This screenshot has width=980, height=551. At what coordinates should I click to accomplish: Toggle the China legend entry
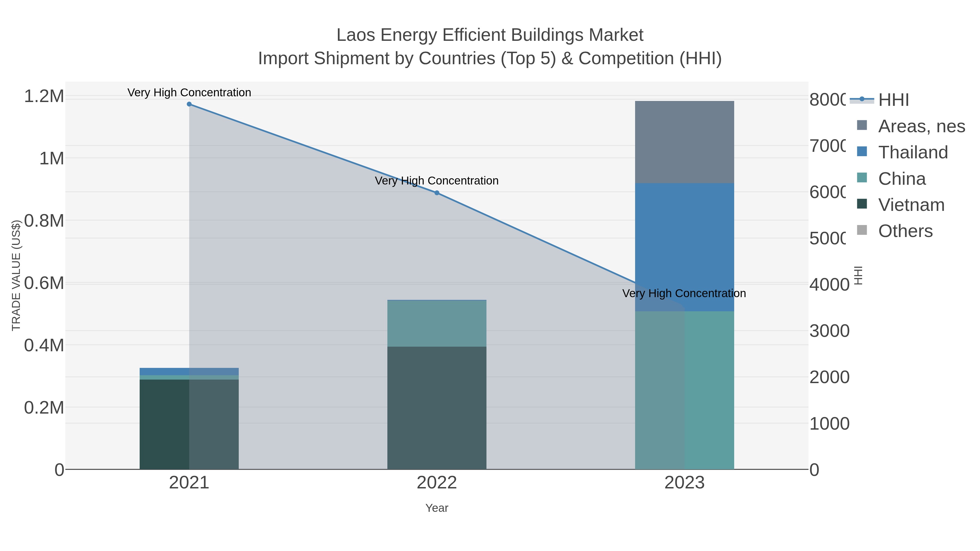coord(891,178)
